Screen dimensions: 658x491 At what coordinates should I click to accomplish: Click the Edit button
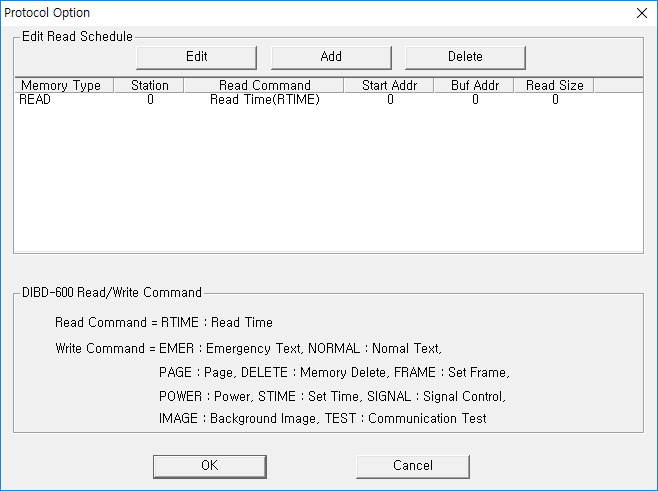click(x=196, y=57)
